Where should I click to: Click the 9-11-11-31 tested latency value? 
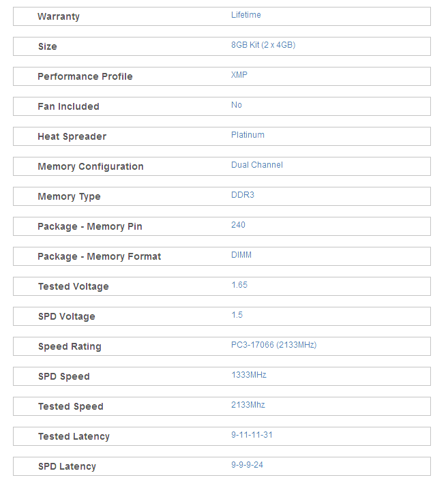click(x=252, y=435)
